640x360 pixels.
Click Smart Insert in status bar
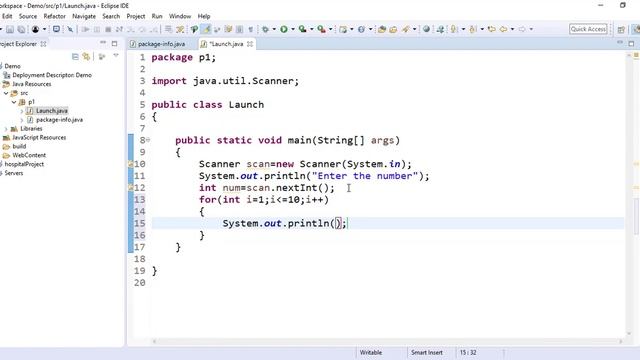(427, 353)
